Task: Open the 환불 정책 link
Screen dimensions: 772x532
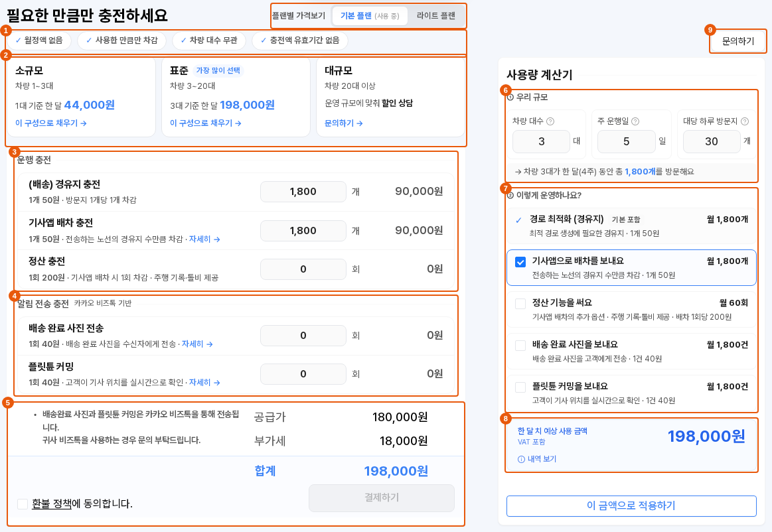Action: pyautogui.click(x=52, y=503)
